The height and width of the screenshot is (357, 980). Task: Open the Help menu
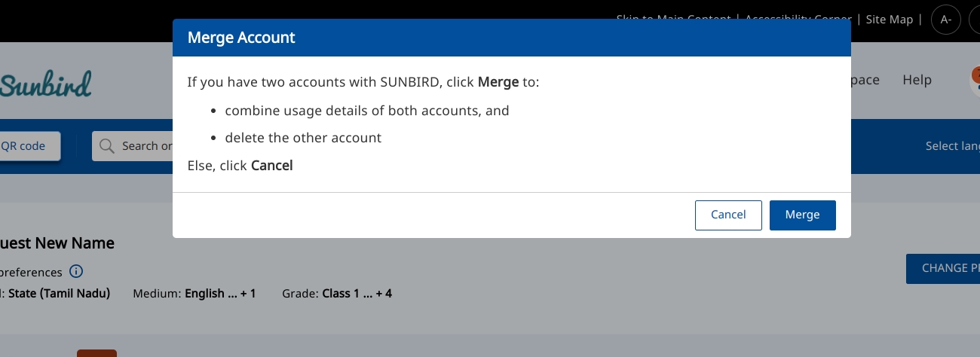[917, 80]
